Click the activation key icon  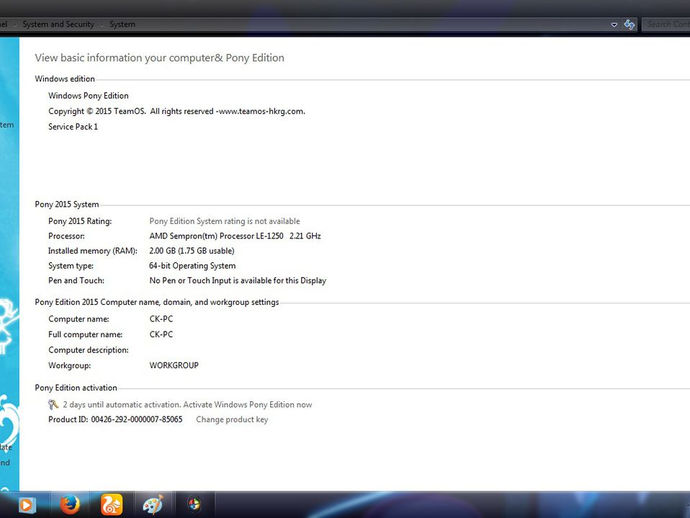[x=53, y=404]
